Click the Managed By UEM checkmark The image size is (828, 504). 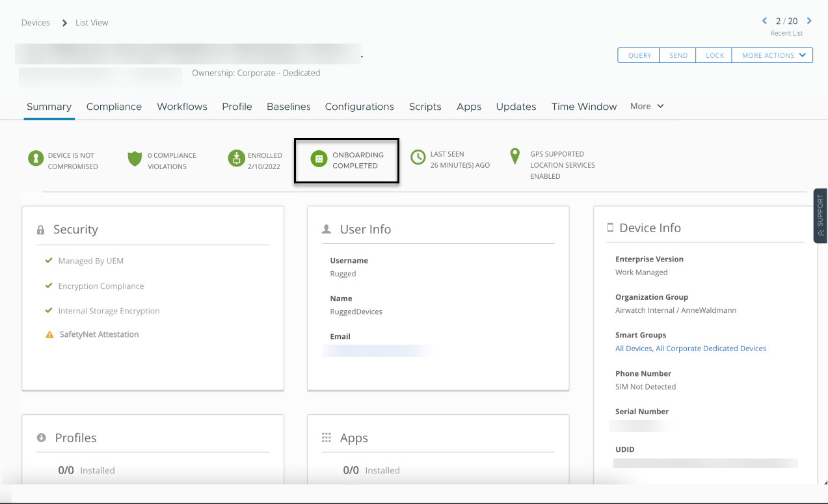[x=49, y=260]
